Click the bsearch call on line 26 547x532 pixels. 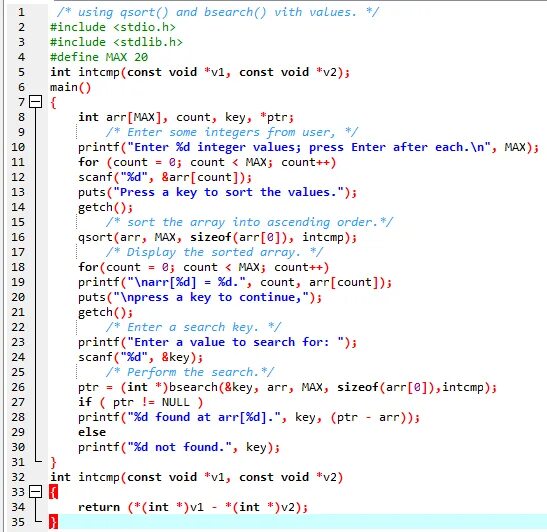287,387
